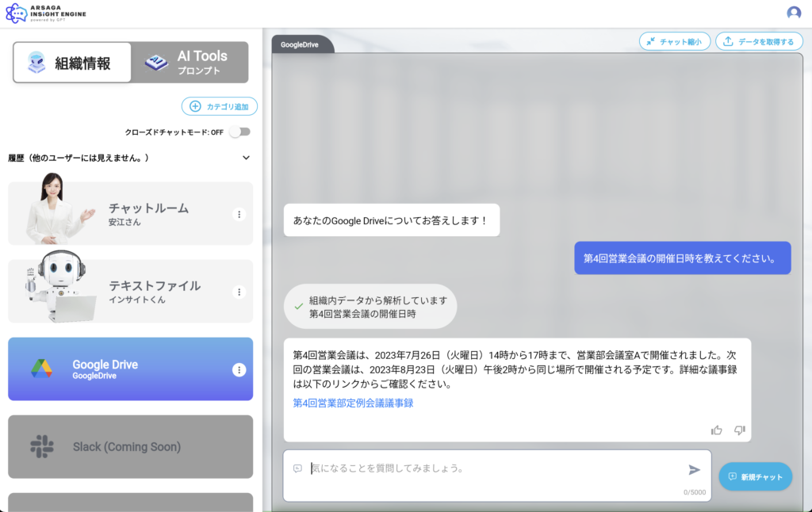
Task: Click the Google Drive triangle logo icon
Action: click(x=41, y=369)
